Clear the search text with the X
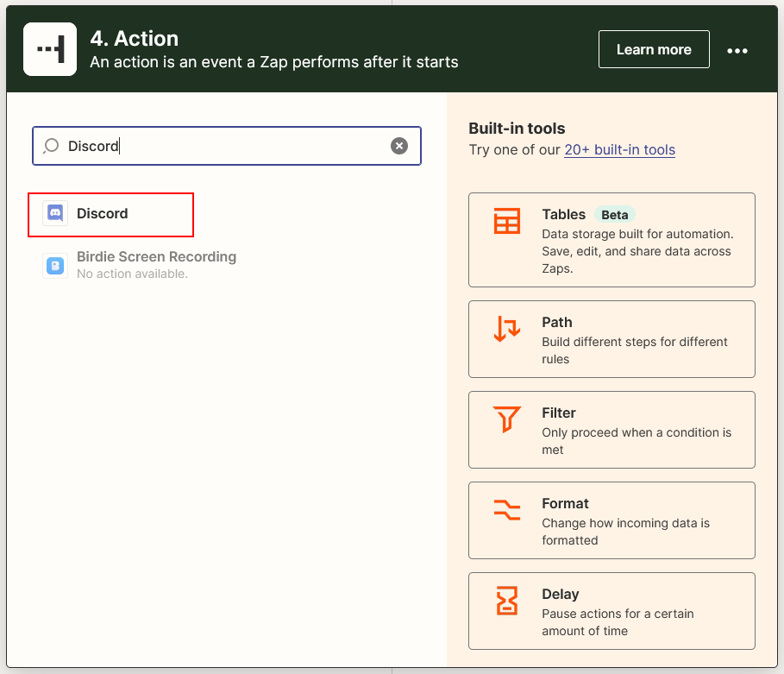784x674 pixels. [x=399, y=146]
